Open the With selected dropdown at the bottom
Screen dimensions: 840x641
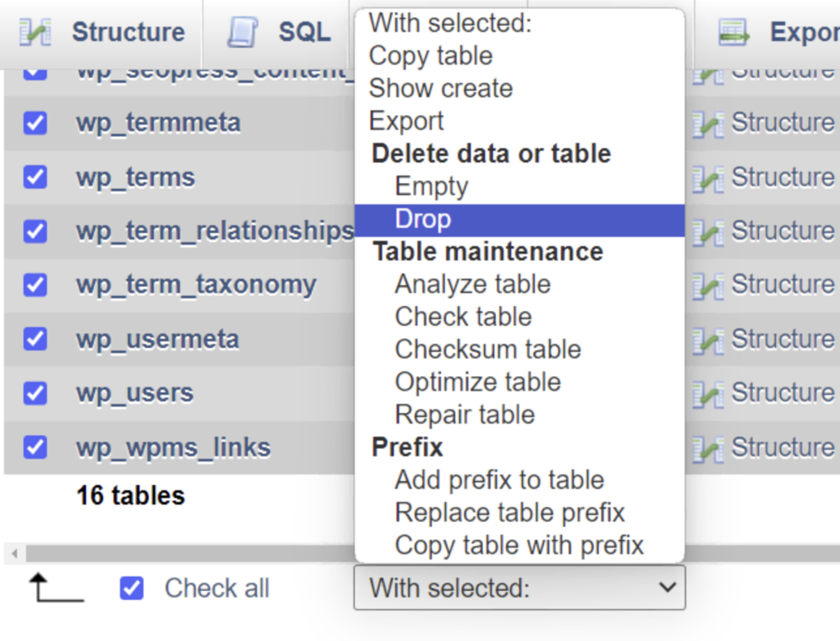pyautogui.click(x=518, y=588)
